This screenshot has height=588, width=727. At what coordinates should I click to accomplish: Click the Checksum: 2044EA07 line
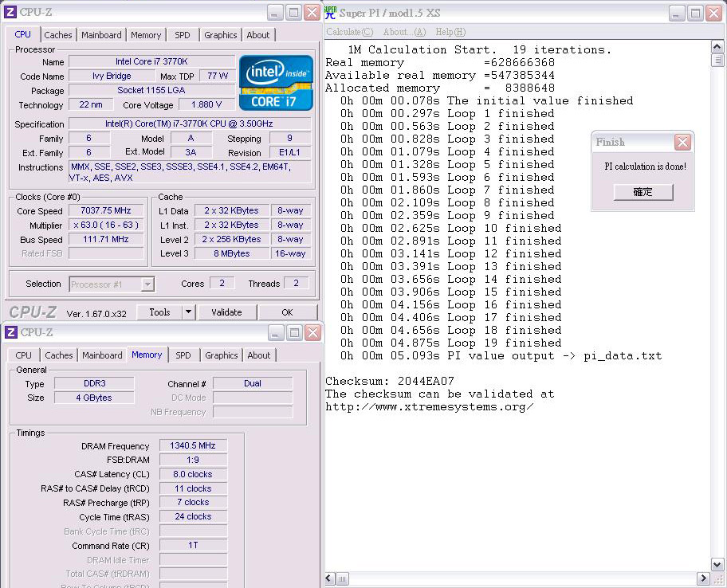click(390, 381)
